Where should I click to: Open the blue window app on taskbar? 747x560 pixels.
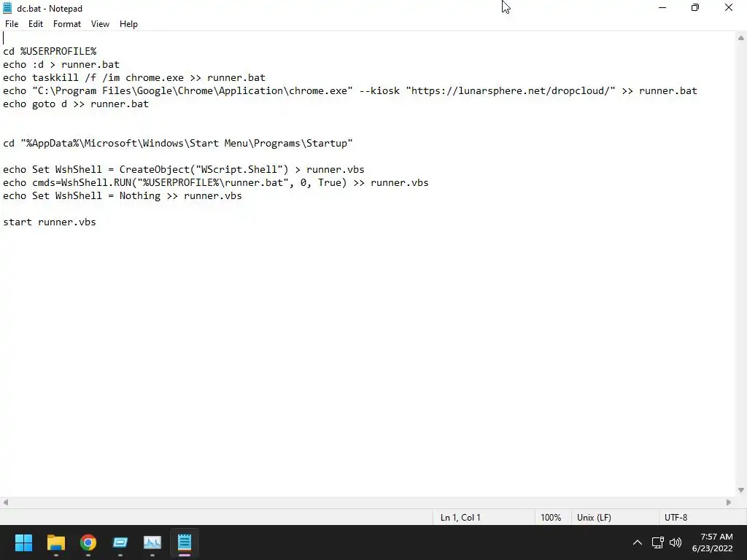(120, 542)
